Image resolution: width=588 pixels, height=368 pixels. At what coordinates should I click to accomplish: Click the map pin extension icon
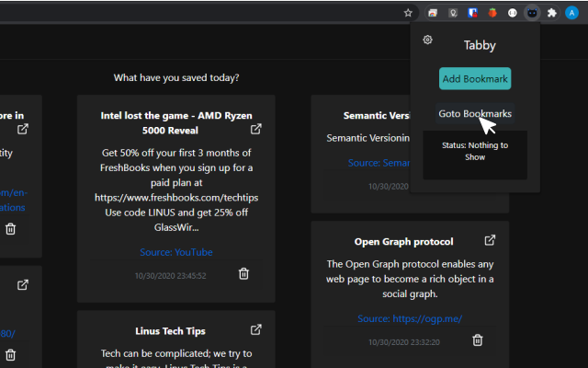click(x=453, y=13)
